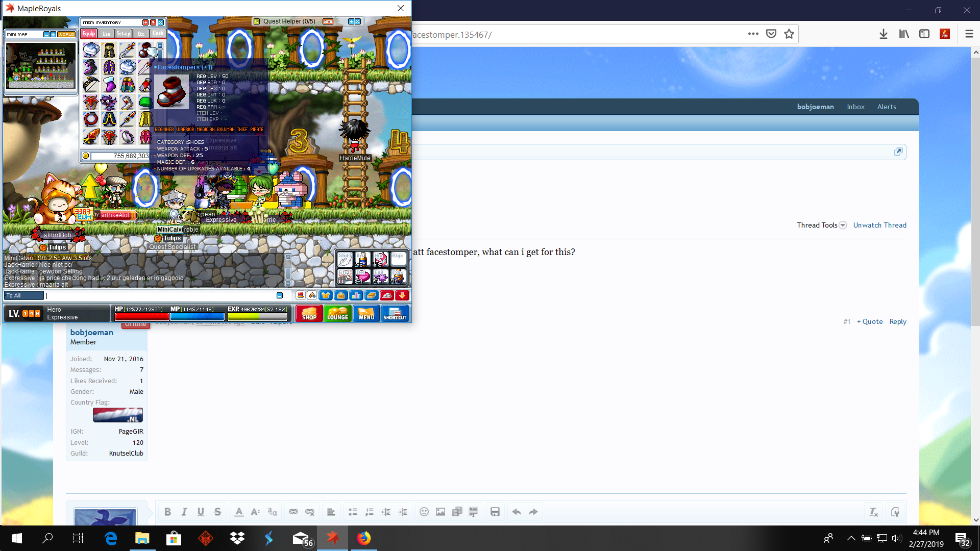Toggle underline in reply editor
The width and height of the screenshot is (980, 551).
point(201,512)
